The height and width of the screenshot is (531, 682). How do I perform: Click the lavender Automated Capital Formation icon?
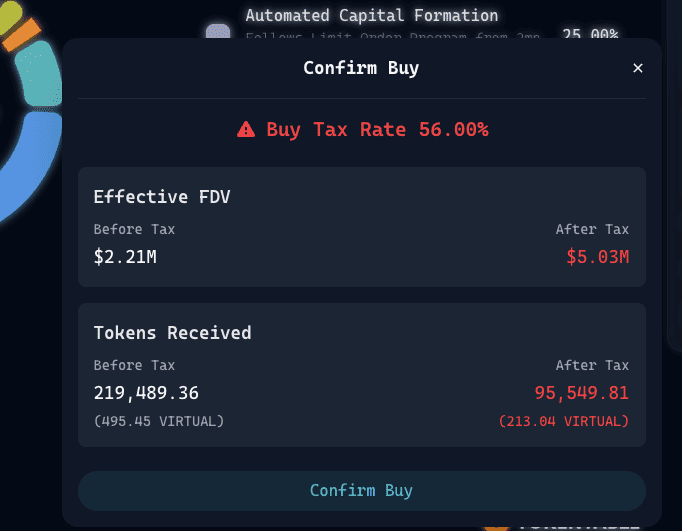(217, 32)
